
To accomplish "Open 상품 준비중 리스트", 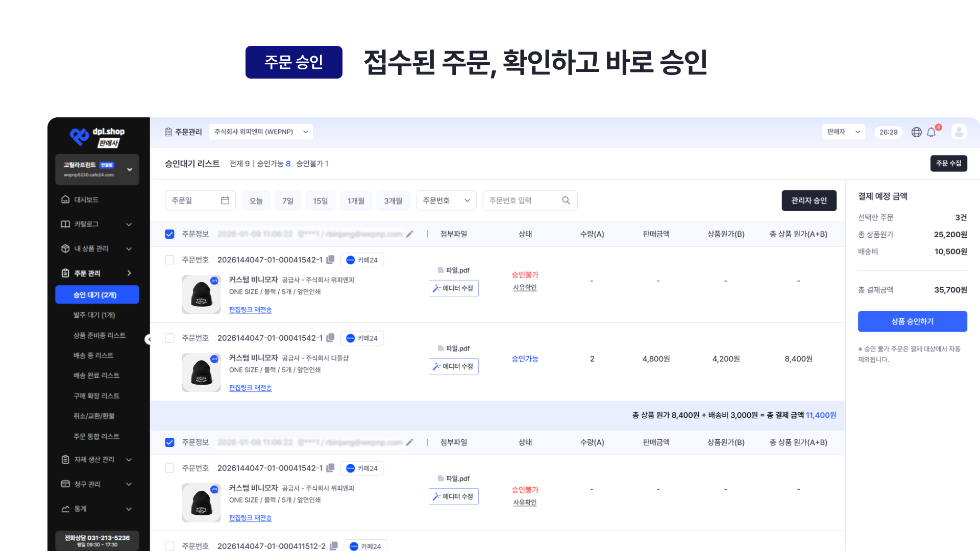I will (99, 335).
